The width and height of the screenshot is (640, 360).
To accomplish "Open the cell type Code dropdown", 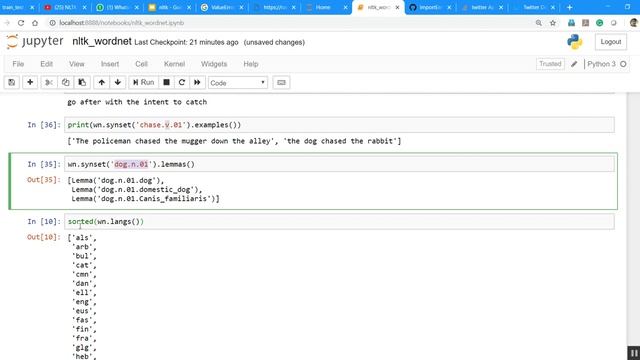I will [x=238, y=83].
